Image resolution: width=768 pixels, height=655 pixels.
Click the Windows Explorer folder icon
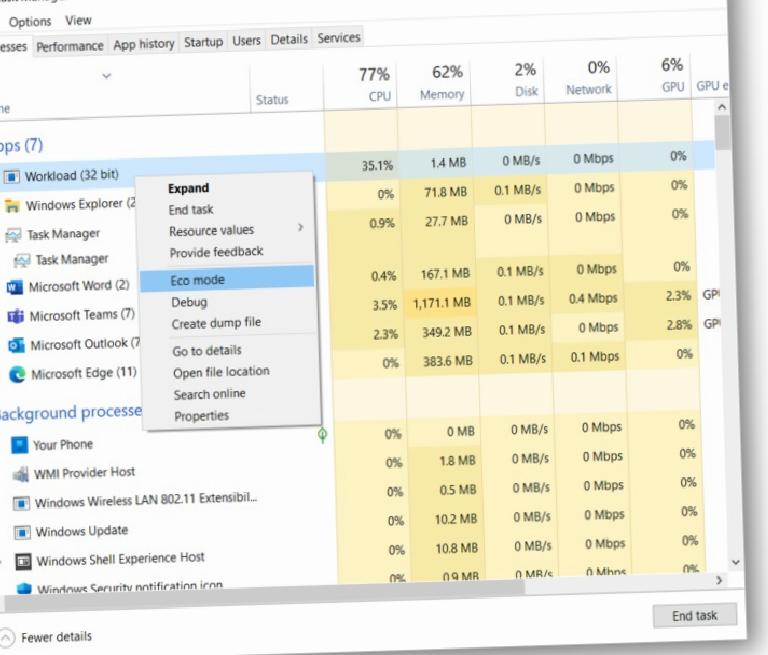pos(12,206)
